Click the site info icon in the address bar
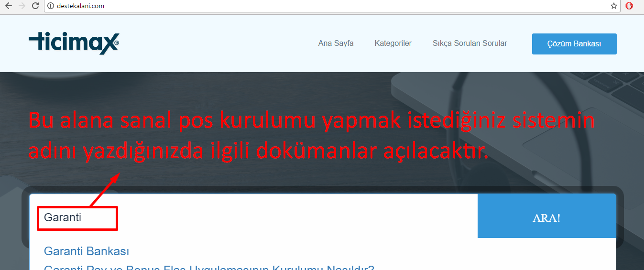Screen dimensions: 644x270 tap(51, 6)
